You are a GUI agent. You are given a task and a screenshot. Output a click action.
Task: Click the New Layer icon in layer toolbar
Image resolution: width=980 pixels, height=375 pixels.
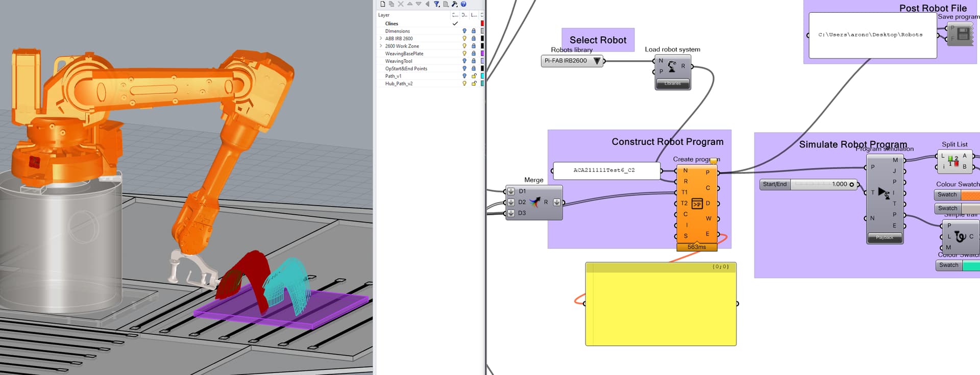click(383, 4)
